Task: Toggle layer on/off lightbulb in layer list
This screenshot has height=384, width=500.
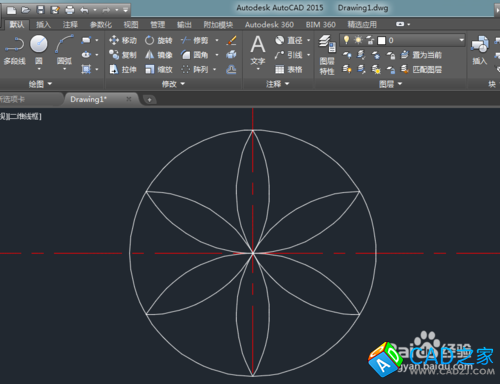Action: point(347,40)
